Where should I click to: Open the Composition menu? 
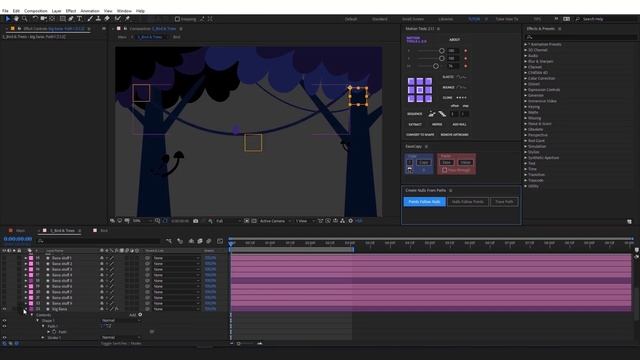point(36,11)
